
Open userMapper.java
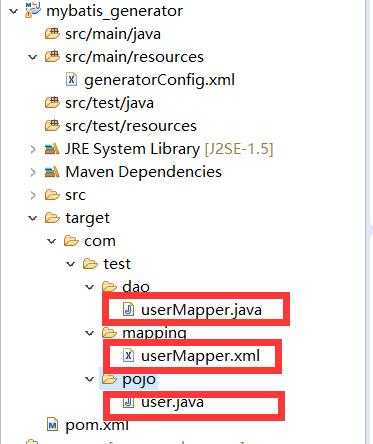coord(201,310)
